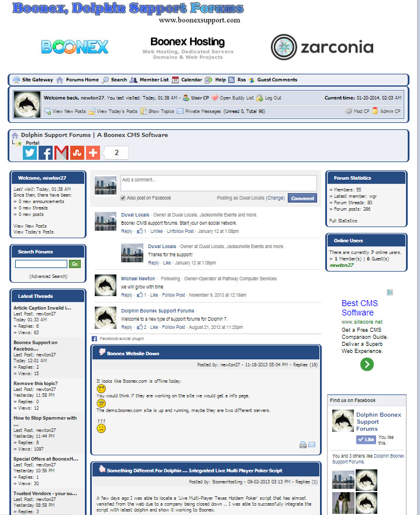
Task: Focus the Search Forums text field
Action: coord(41,264)
